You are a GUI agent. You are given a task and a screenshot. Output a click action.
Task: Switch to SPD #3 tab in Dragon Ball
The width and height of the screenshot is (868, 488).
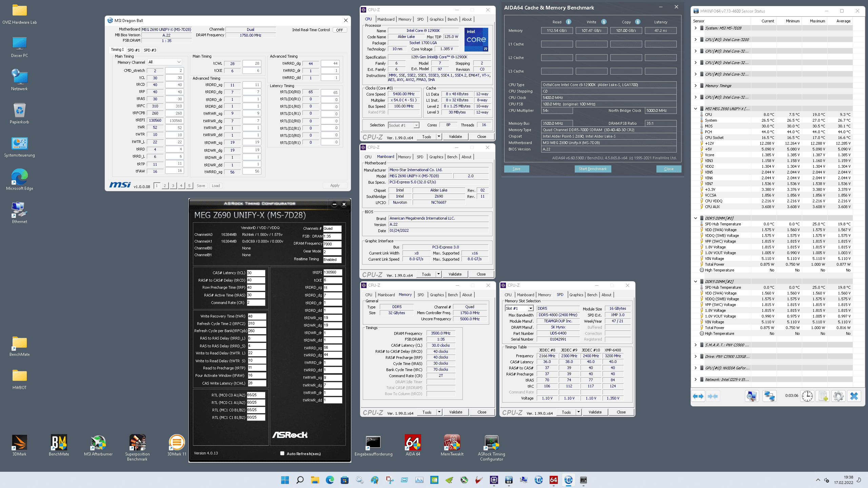150,50
